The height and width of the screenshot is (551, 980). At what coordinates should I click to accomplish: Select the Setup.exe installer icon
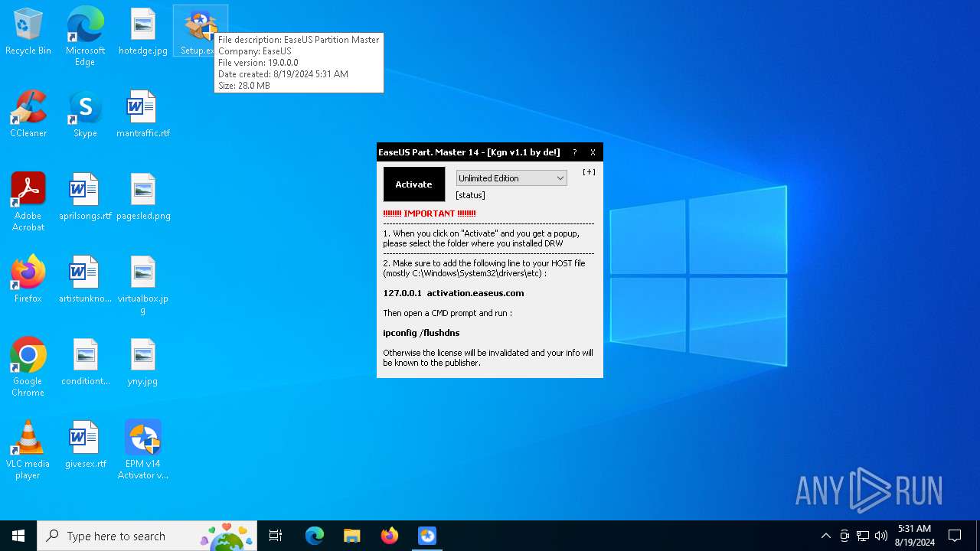tap(200, 32)
